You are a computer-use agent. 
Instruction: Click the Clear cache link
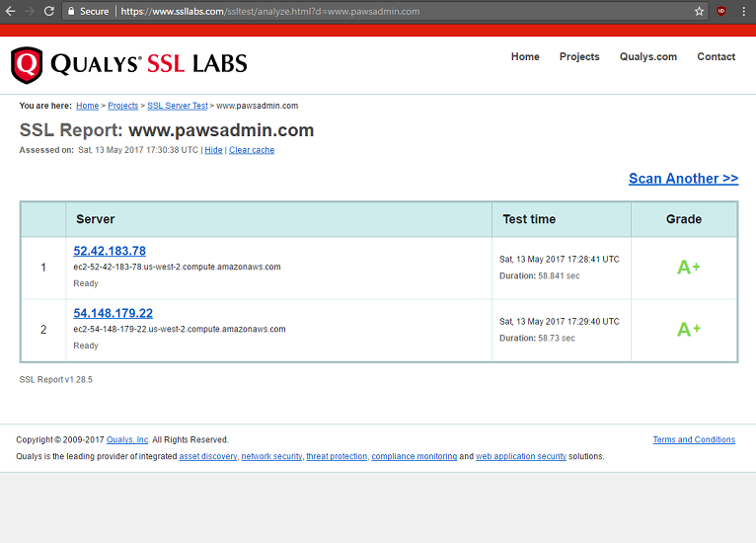pyautogui.click(x=252, y=150)
